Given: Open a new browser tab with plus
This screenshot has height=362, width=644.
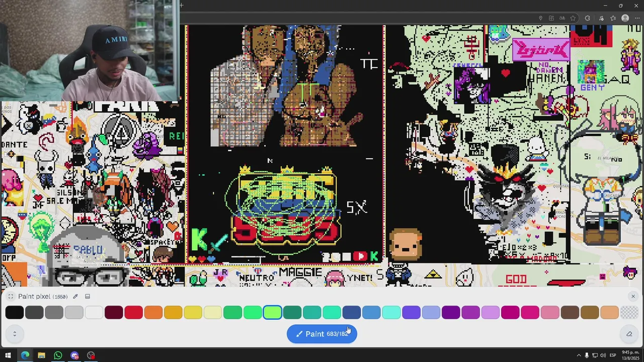Looking at the screenshot, I should tap(181, 6).
